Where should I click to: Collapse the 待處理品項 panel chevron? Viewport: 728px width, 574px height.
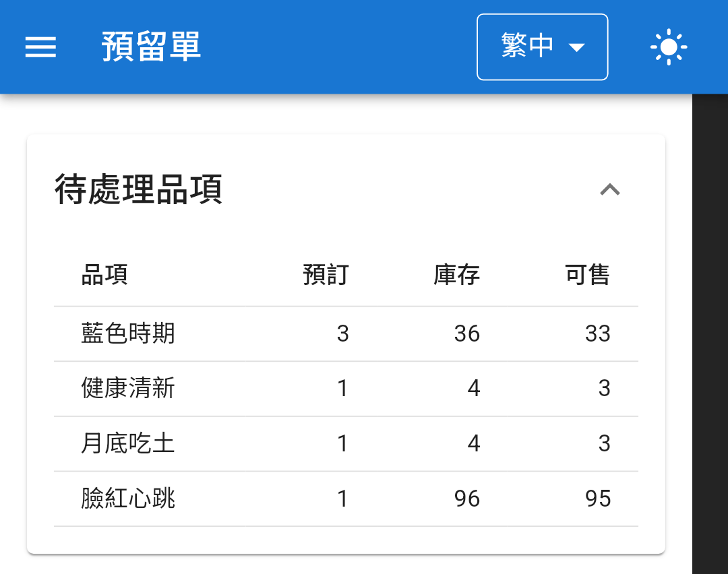pyautogui.click(x=609, y=189)
